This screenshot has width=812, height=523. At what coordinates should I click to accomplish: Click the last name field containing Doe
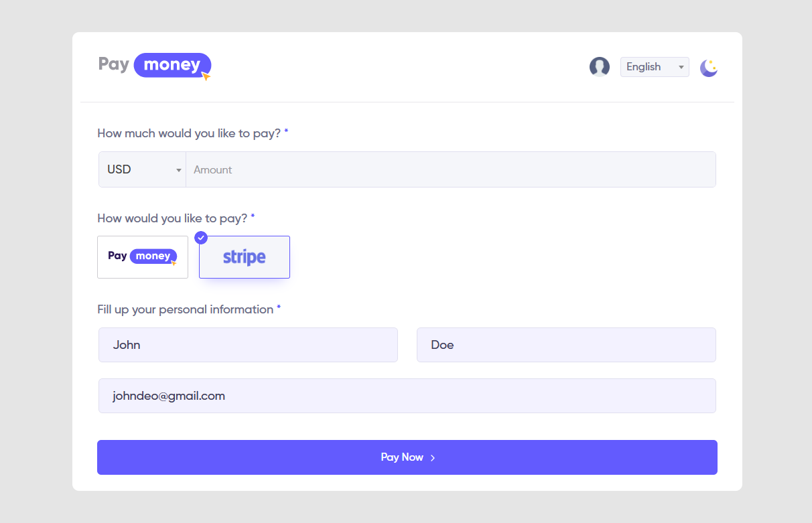click(566, 345)
